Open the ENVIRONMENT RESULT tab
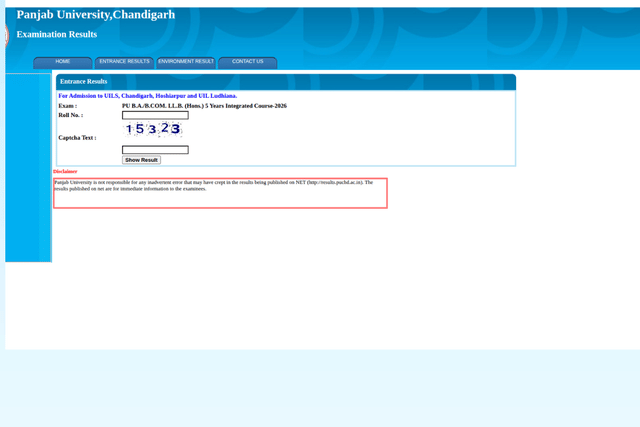640x427 pixels. (186, 62)
